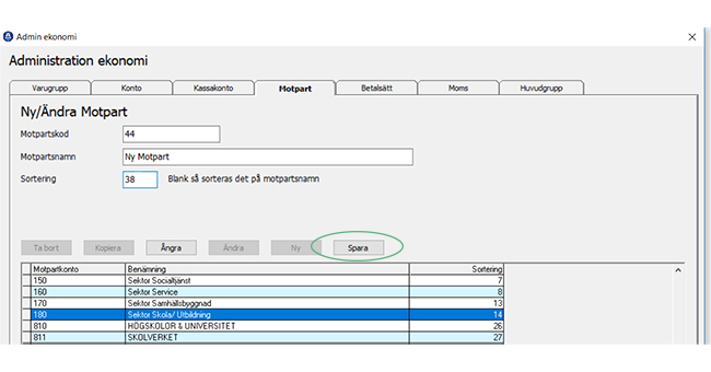
Task: Select the Motpart tab
Action: (295, 88)
